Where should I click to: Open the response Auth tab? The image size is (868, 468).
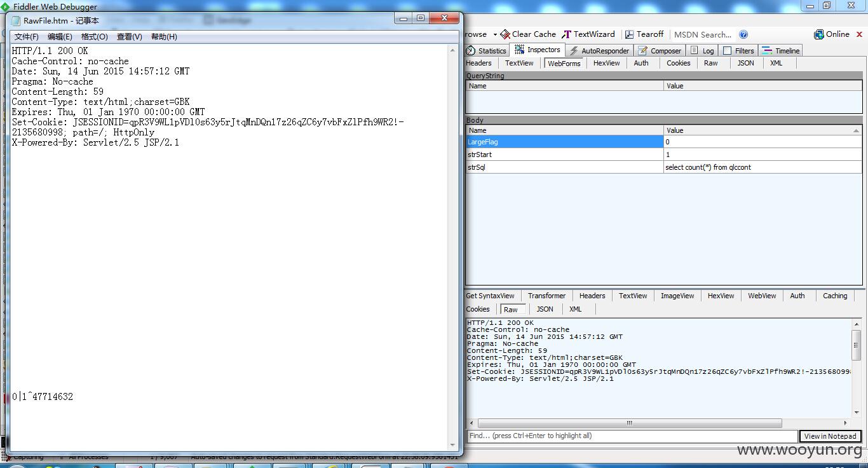point(797,296)
